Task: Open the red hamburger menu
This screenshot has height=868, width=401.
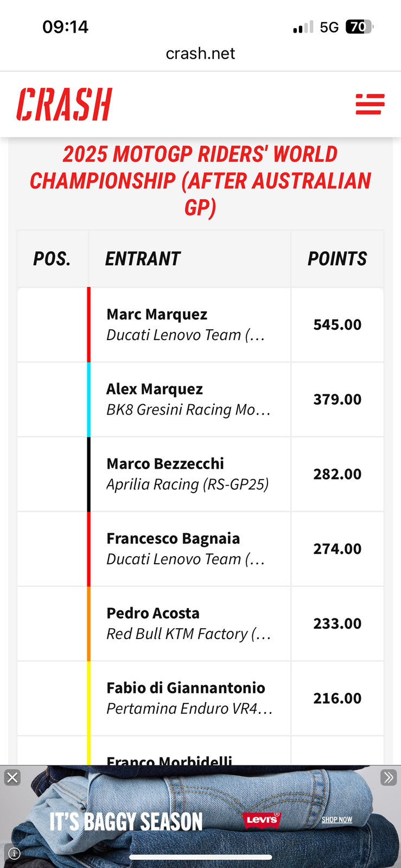Action: pos(370,104)
